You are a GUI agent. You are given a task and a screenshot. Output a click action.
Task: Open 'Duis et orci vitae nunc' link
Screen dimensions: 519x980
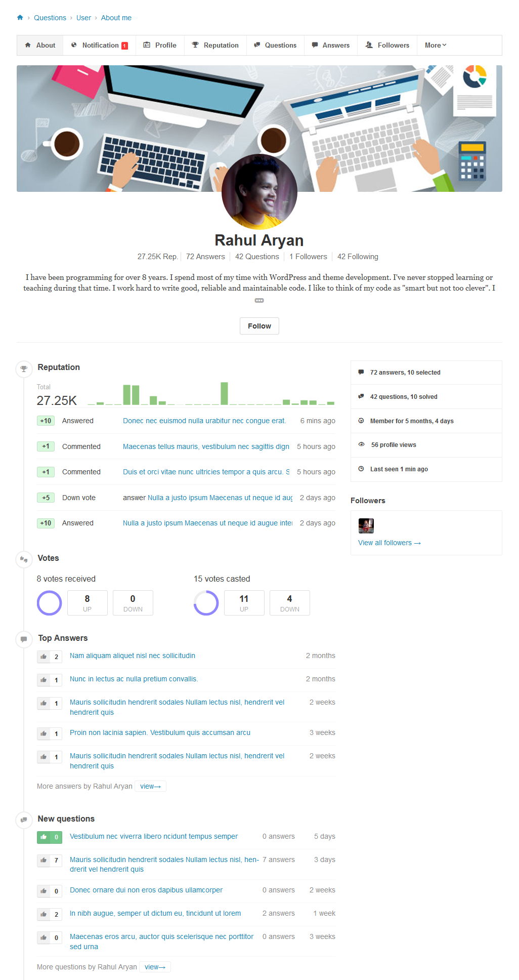pyautogui.click(x=206, y=472)
